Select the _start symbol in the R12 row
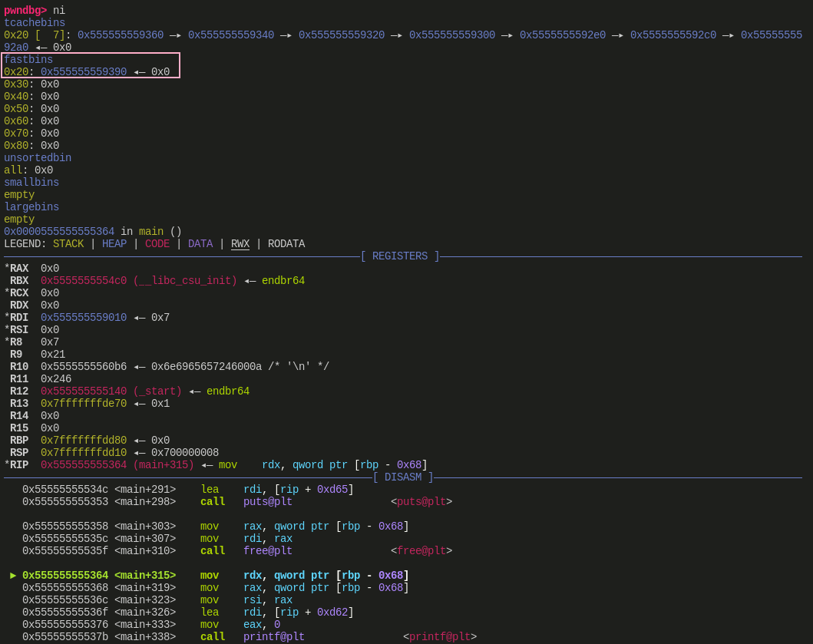 pos(157,391)
